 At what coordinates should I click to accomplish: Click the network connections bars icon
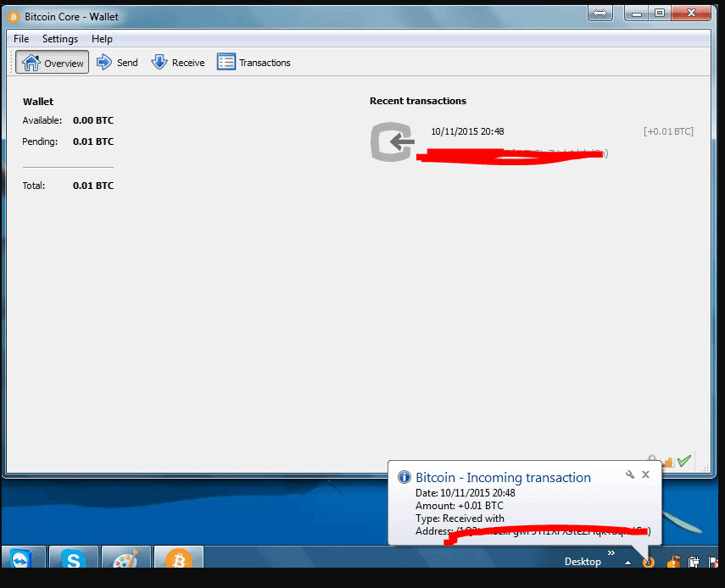(667, 462)
